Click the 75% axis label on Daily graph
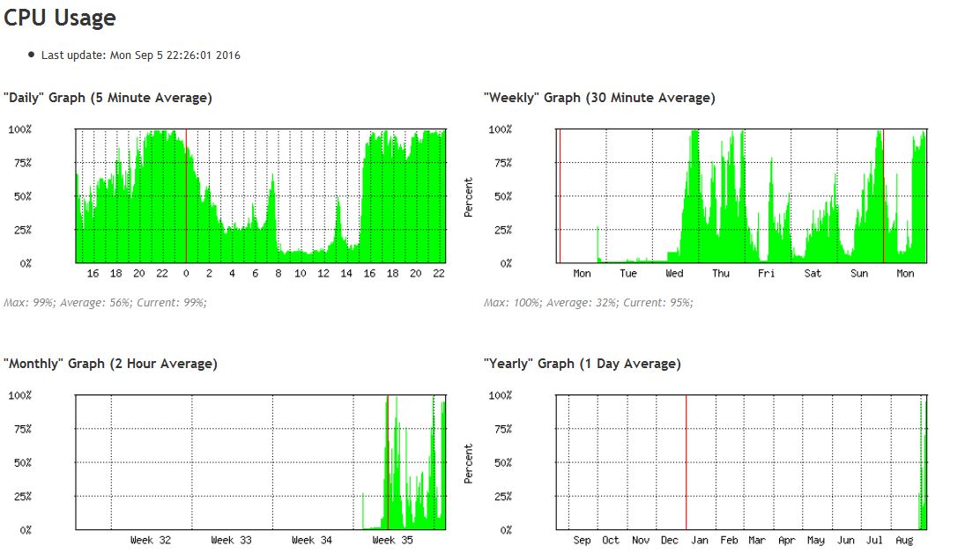The image size is (980, 553). [x=23, y=163]
